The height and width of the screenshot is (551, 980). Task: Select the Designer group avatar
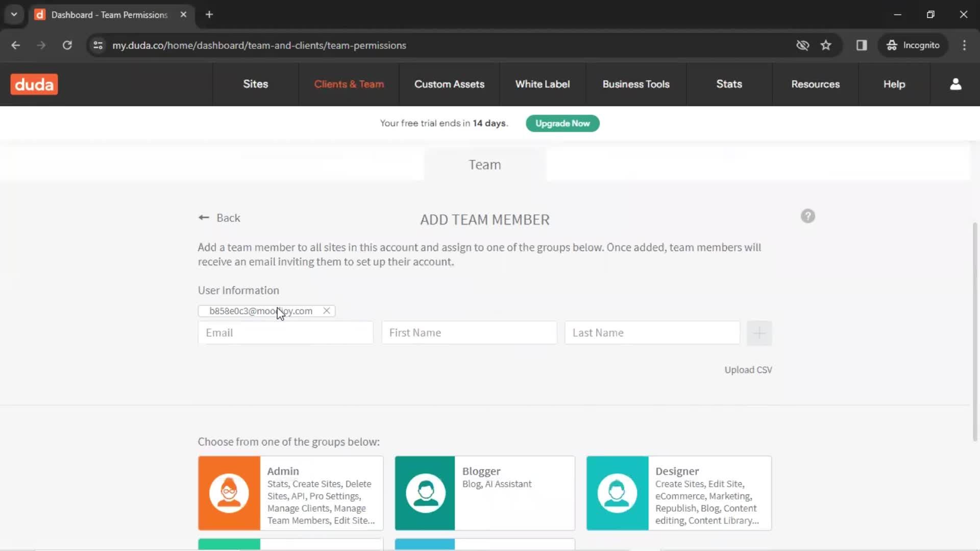pos(617,493)
